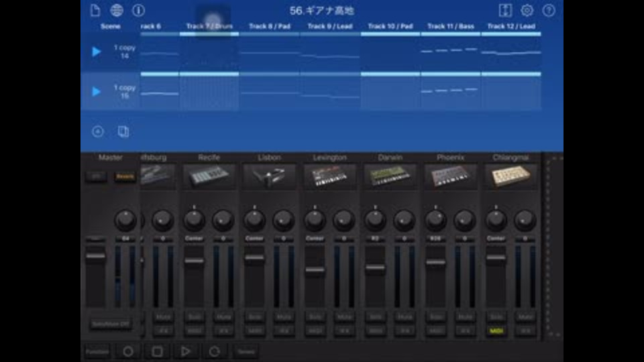This screenshot has width=644, height=362.
Task: Toggle Solo on the Lisbon track
Action: (254, 317)
